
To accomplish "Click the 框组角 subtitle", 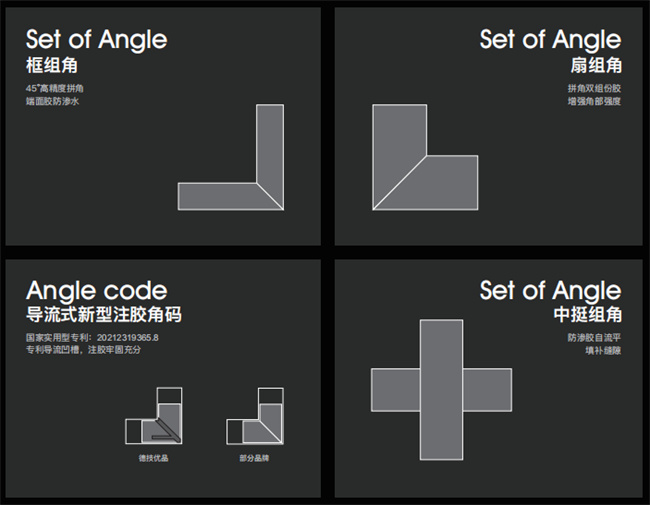I will click(52, 66).
